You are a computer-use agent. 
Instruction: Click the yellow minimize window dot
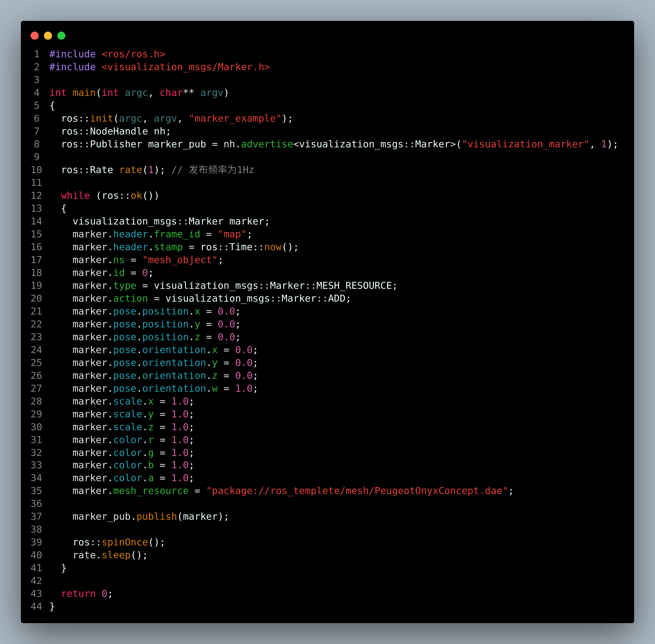[x=48, y=36]
